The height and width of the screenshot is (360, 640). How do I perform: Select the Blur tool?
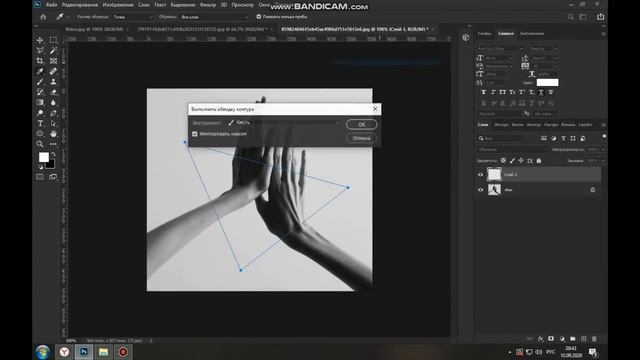(x=53, y=102)
